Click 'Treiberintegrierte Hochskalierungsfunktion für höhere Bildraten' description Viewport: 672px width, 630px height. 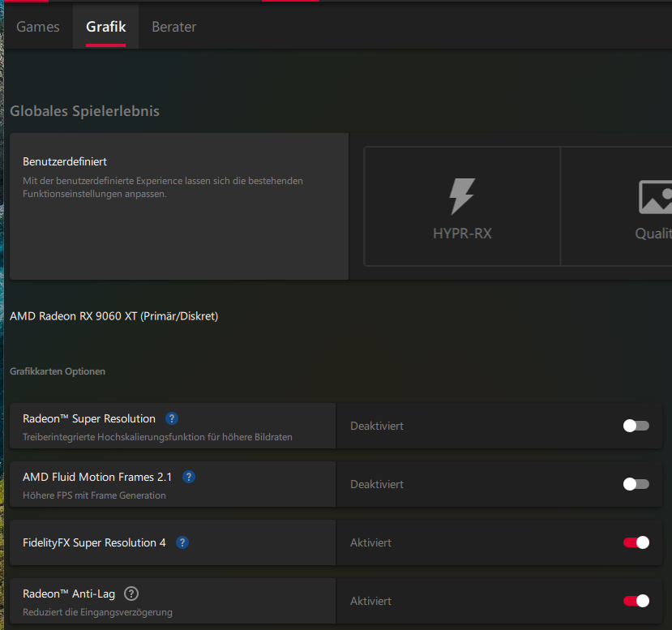click(158, 437)
